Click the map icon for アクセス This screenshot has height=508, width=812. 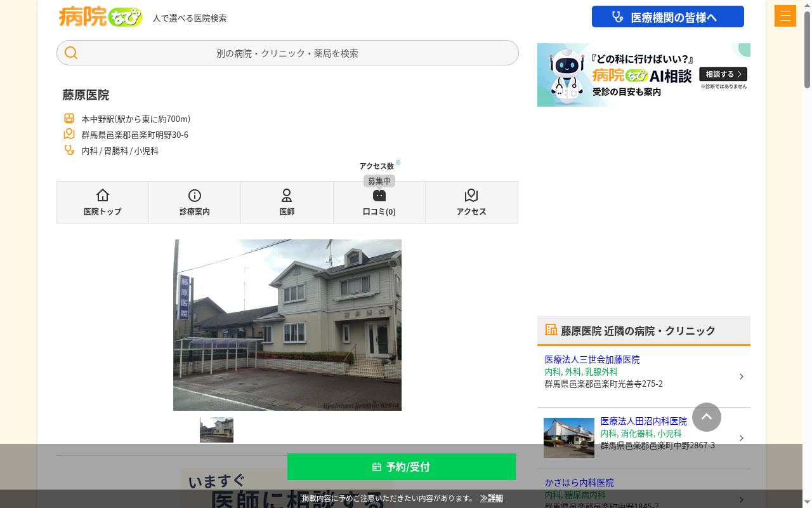point(471,195)
